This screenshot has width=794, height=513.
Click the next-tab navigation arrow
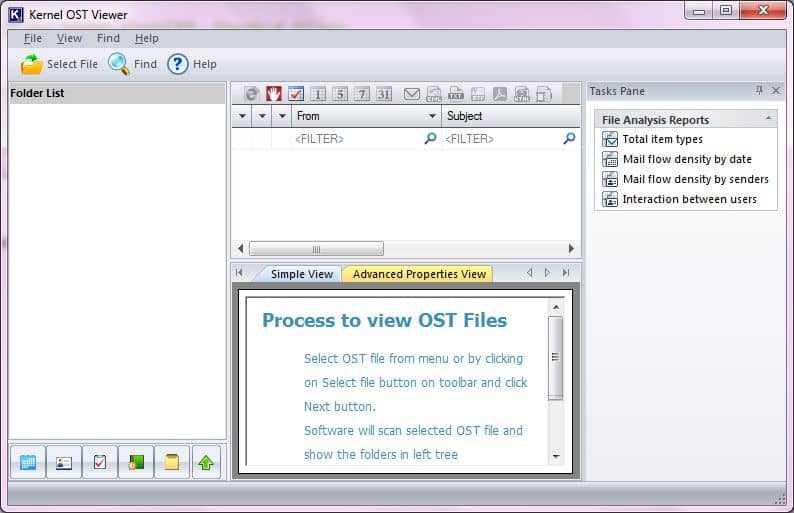[547, 273]
